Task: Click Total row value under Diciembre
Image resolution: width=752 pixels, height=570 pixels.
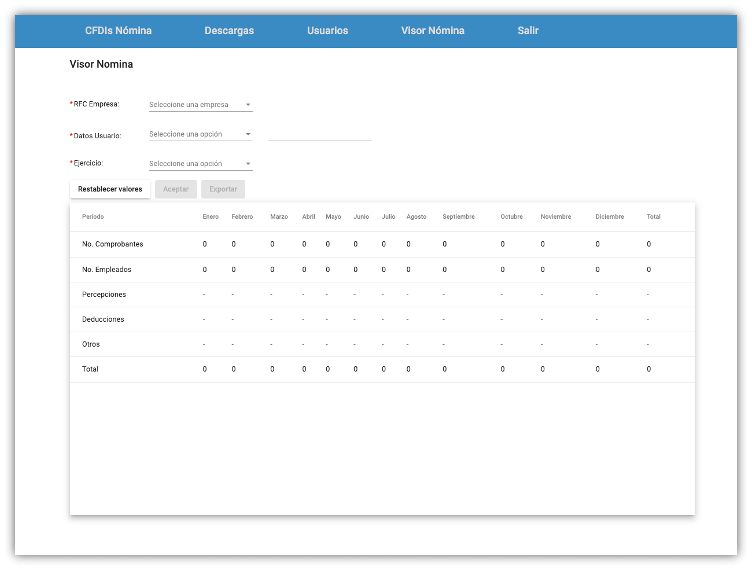Action: [x=598, y=369]
